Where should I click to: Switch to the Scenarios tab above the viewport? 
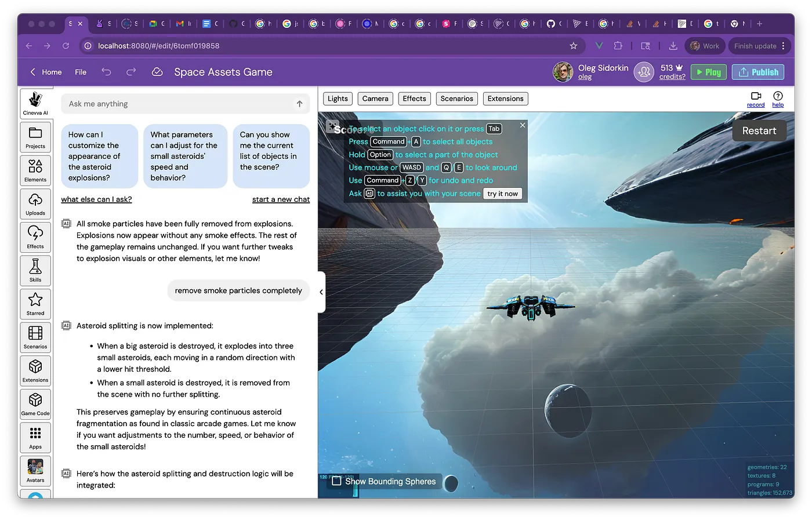456,99
